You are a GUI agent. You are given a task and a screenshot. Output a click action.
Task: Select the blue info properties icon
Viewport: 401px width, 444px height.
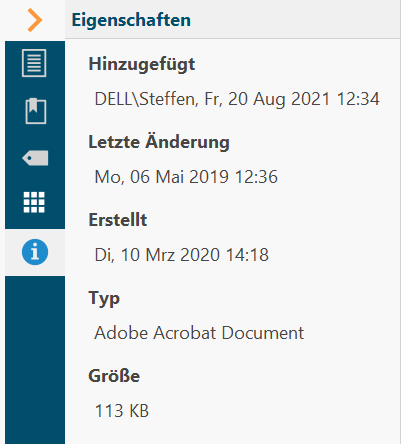pos(35,252)
